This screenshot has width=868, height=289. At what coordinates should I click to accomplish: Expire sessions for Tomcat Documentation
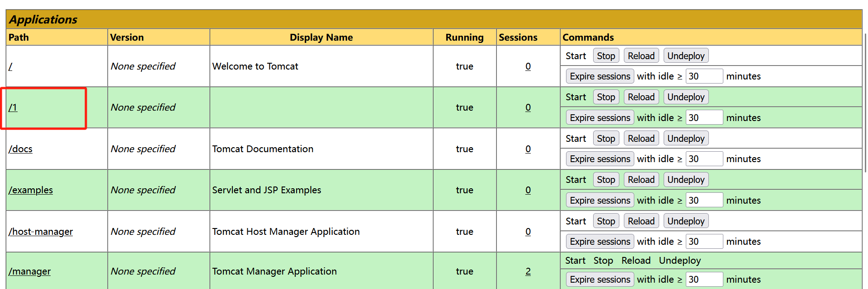tap(600, 159)
